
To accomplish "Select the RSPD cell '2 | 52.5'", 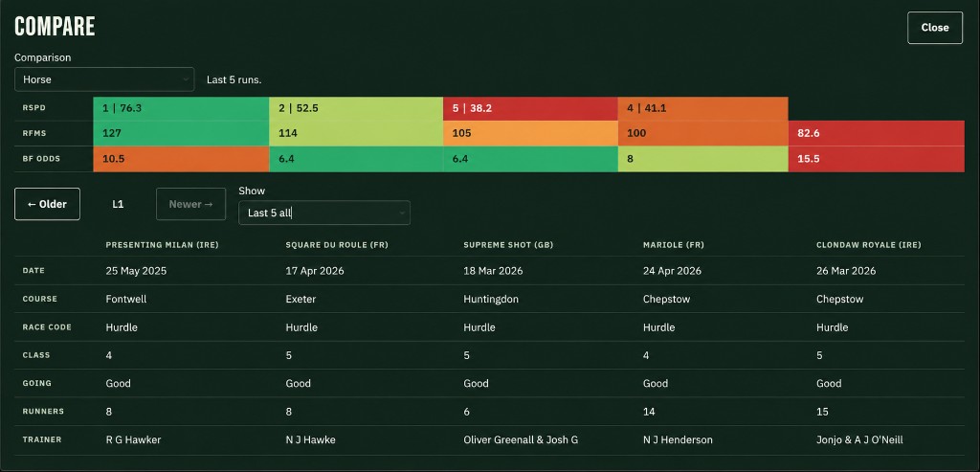I will click(x=356, y=108).
